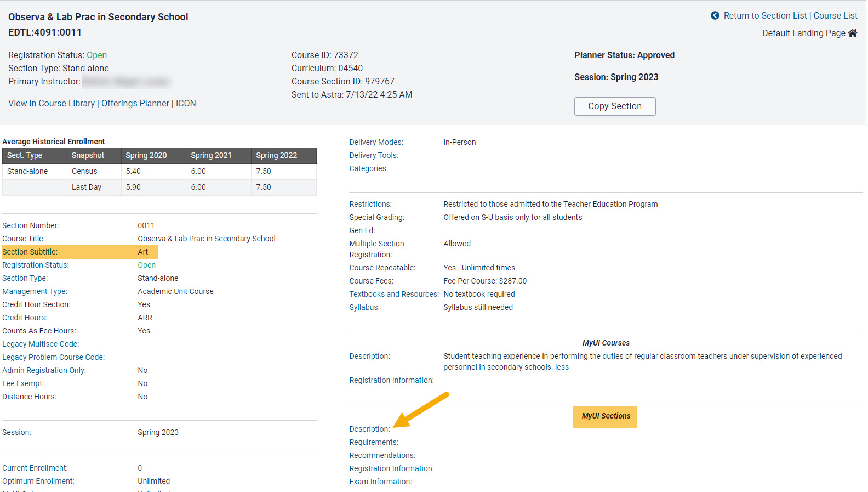Follow the ICON link
868x492 pixels.
(x=186, y=103)
